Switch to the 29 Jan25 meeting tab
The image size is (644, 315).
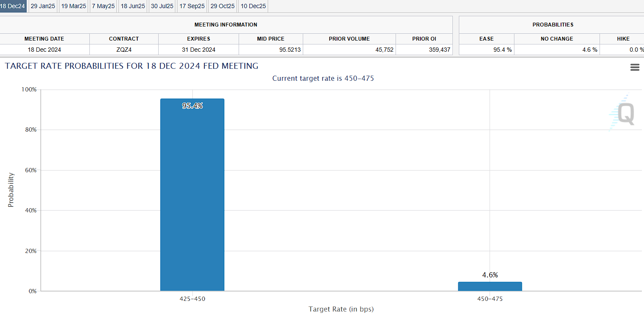point(43,6)
